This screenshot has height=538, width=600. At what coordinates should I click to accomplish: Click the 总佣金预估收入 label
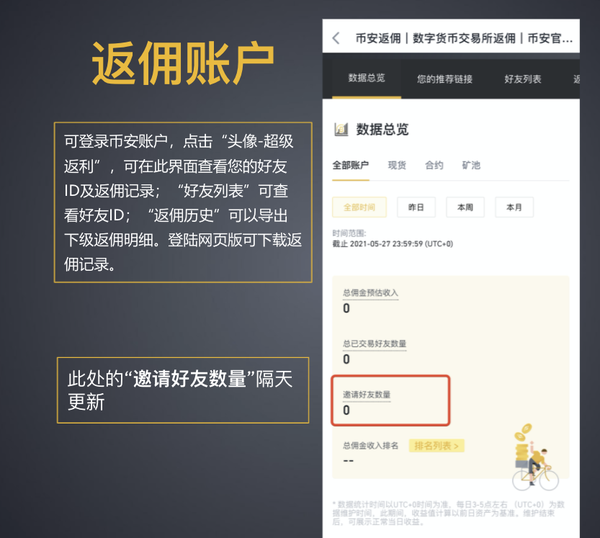click(370, 293)
